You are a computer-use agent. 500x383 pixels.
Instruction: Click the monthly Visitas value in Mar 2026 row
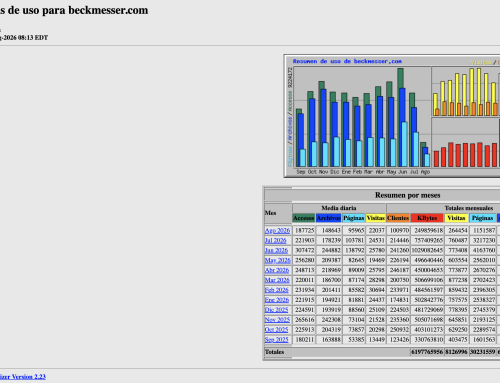(457, 280)
